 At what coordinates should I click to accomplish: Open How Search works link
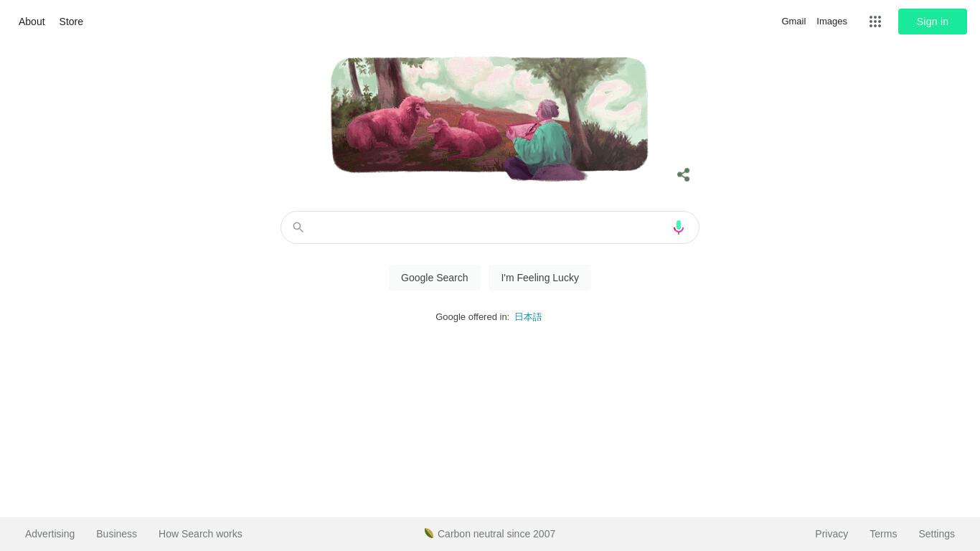(x=200, y=534)
